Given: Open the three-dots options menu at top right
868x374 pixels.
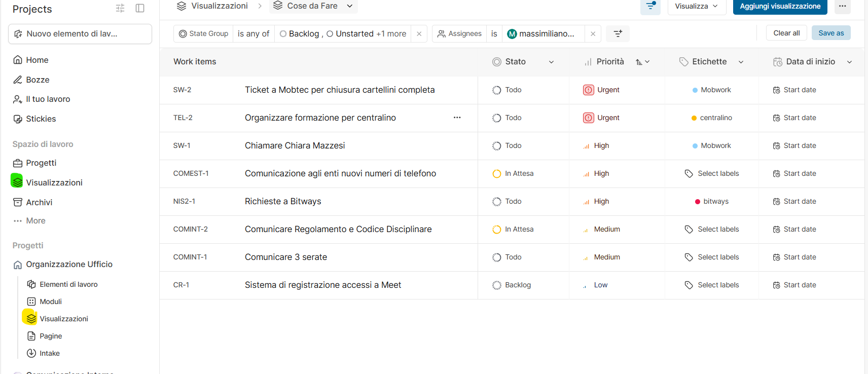Looking at the screenshot, I should 842,6.
